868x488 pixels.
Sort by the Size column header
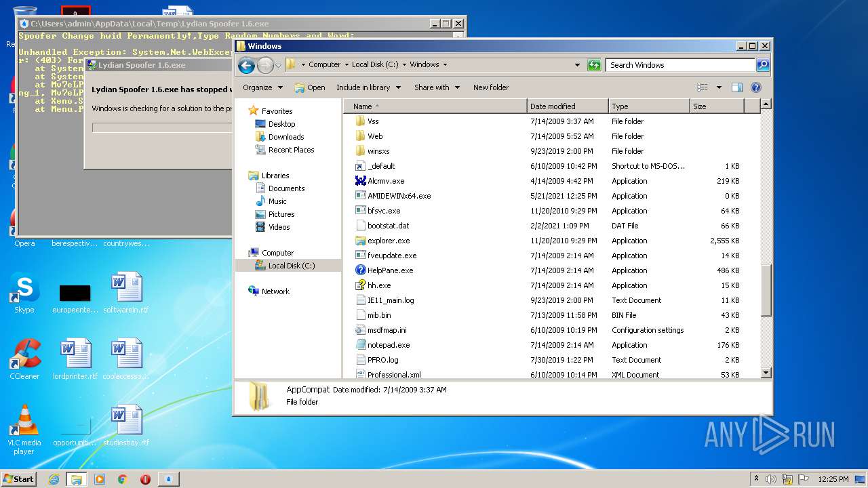717,106
